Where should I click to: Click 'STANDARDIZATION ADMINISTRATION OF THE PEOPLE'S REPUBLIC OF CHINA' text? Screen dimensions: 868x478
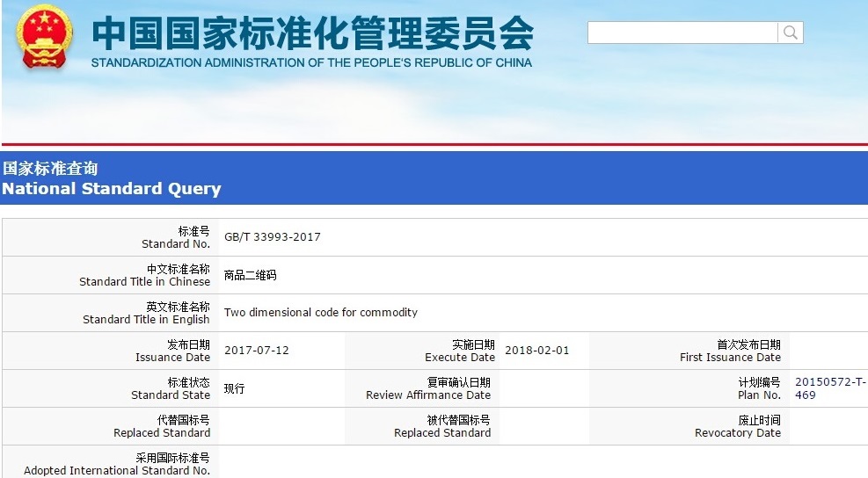coord(311,63)
